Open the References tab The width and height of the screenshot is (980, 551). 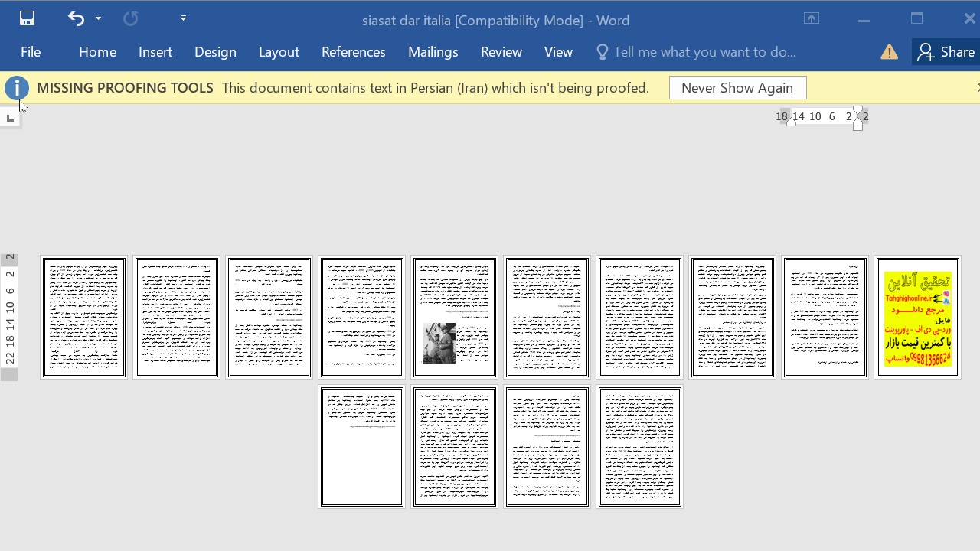point(354,52)
